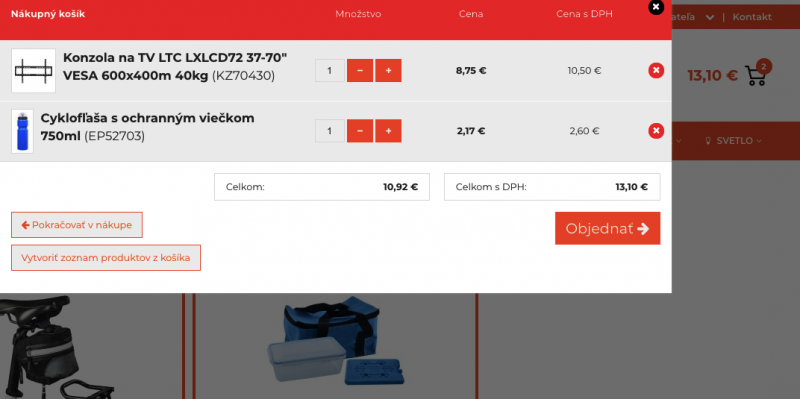The image size is (800, 399).
Task: Remove Konzola na TV item from cart
Action: [656, 70]
